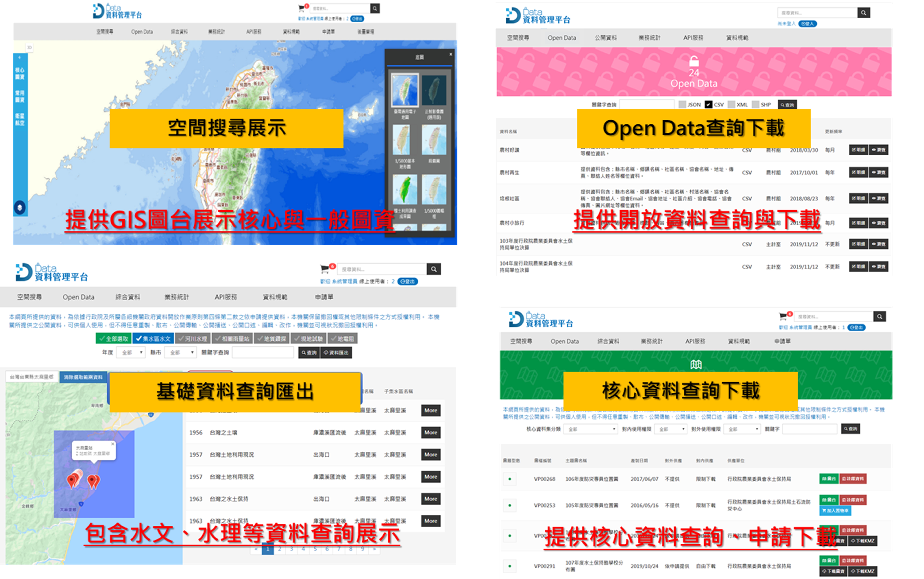The image size is (924, 579).
Task: Click 下載KMZ button for VP00291
Action: (863, 571)
